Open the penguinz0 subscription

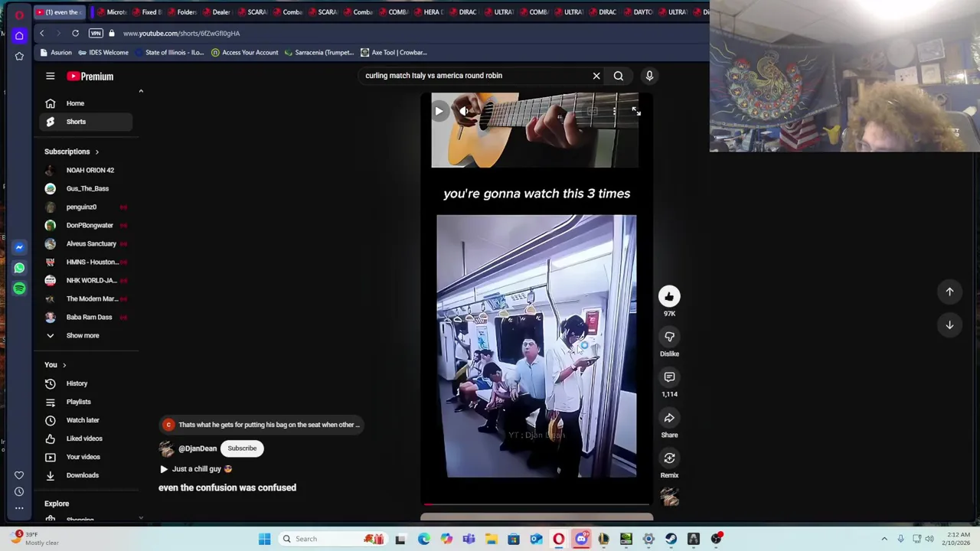click(x=86, y=207)
